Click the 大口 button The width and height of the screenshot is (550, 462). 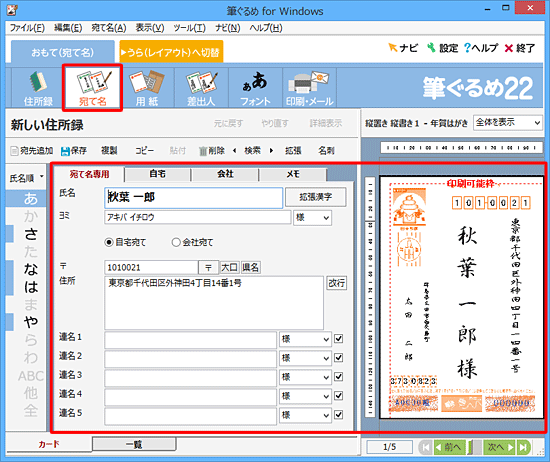pos(229,267)
